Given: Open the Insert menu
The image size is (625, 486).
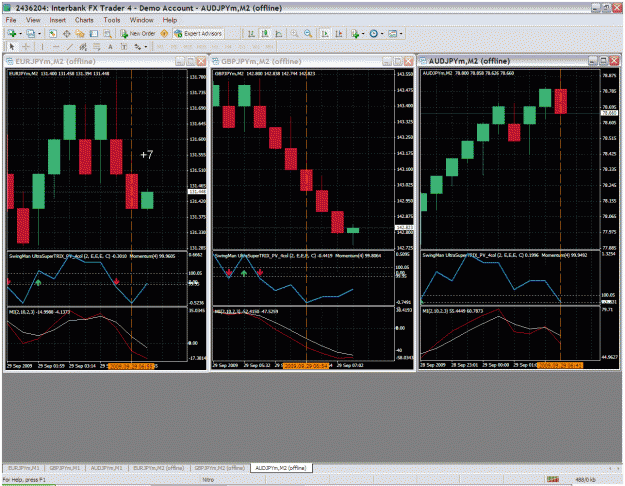Looking at the screenshot, I should click(x=57, y=20).
